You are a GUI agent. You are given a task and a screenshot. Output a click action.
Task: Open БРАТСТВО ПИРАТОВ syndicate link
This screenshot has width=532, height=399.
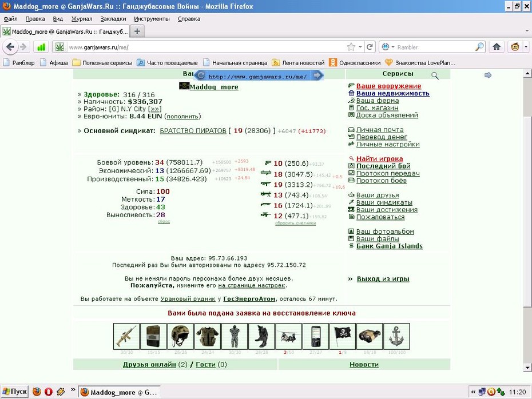(x=193, y=131)
